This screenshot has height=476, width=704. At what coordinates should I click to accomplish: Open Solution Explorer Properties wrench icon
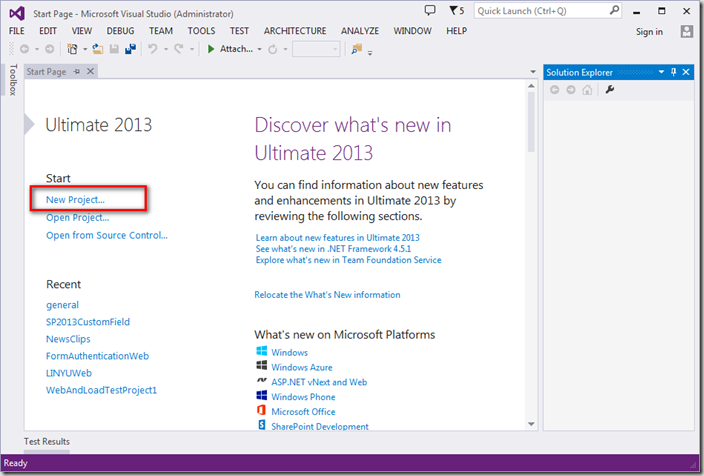tap(610, 90)
